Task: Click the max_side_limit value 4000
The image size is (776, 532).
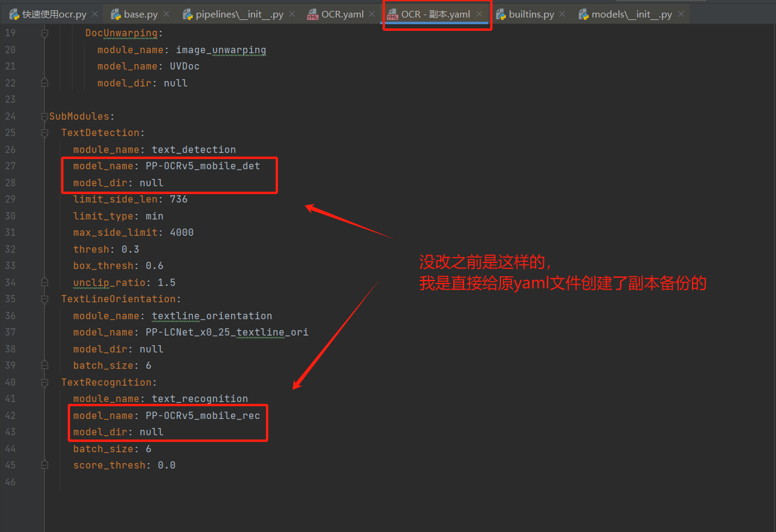Action: [x=181, y=233]
